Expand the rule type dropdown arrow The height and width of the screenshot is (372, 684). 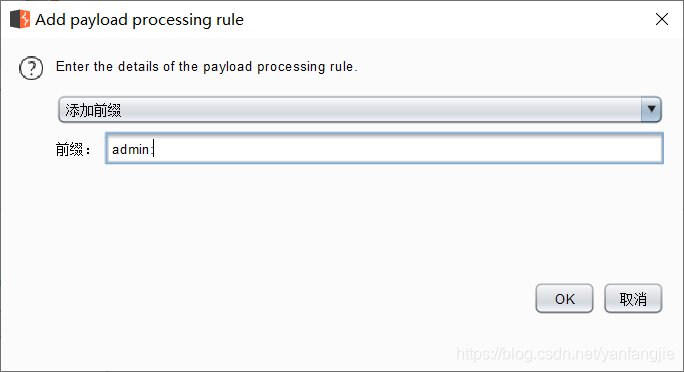[651, 109]
